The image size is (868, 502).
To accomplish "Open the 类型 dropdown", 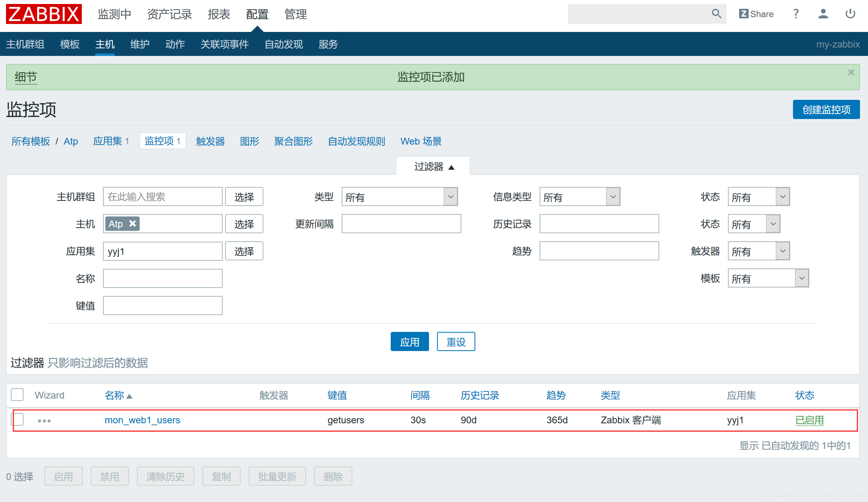I will point(399,197).
